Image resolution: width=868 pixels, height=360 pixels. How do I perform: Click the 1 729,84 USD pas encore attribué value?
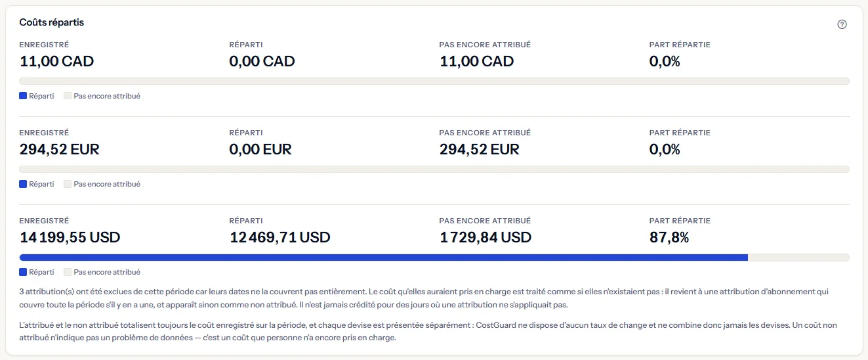pyautogui.click(x=486, y=238)
